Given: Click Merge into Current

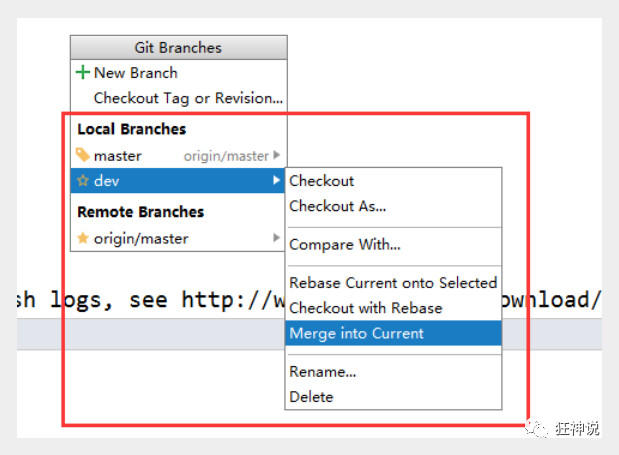Looking at the screenshot, I should point(393,333).
